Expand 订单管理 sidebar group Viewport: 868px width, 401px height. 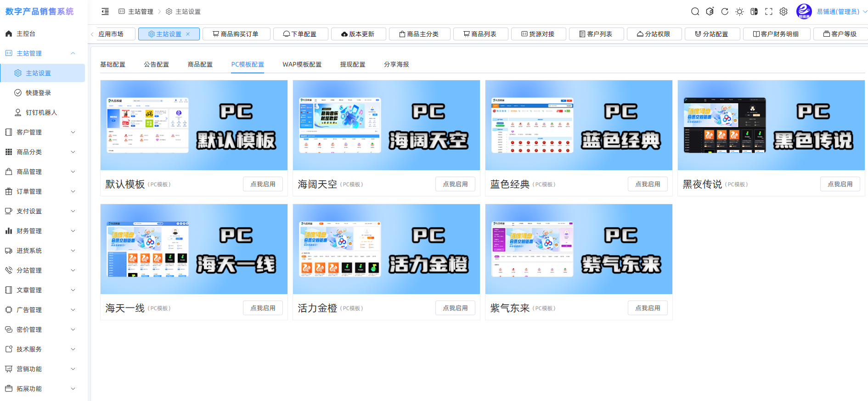pyautogui.click(x=42, y=191)
